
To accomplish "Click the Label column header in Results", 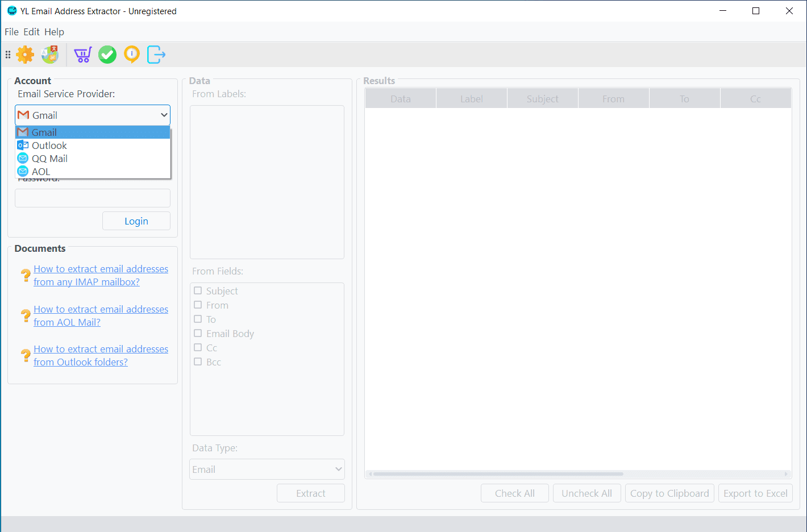I will [x=472, y=98].
